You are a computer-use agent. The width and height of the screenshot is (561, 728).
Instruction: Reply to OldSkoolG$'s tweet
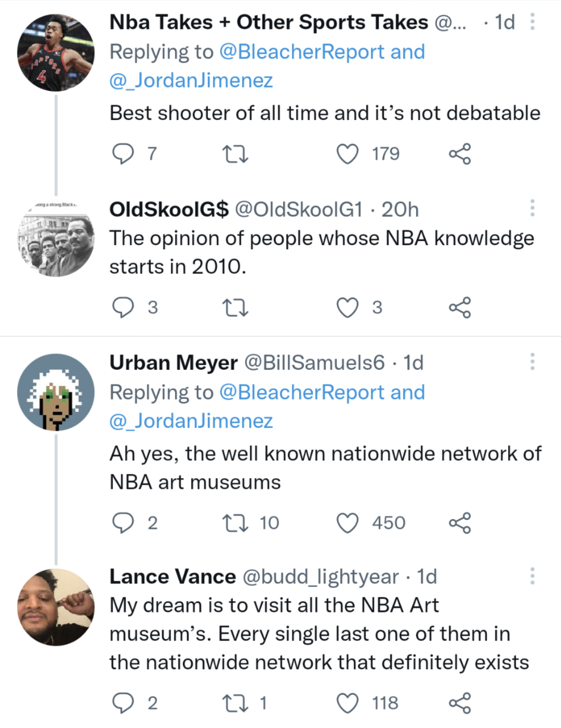point(123,307)
